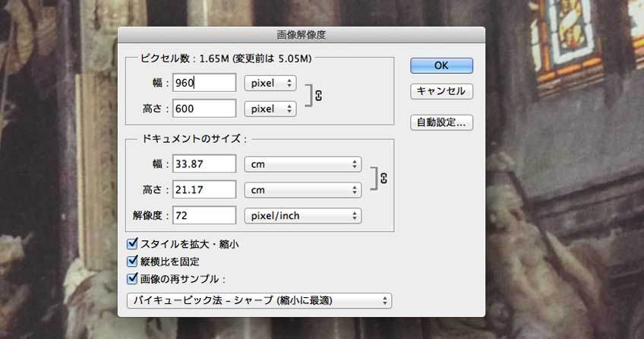Open the cm unit dropdown for document width
The image size is (644, 339).
point(303,164)
